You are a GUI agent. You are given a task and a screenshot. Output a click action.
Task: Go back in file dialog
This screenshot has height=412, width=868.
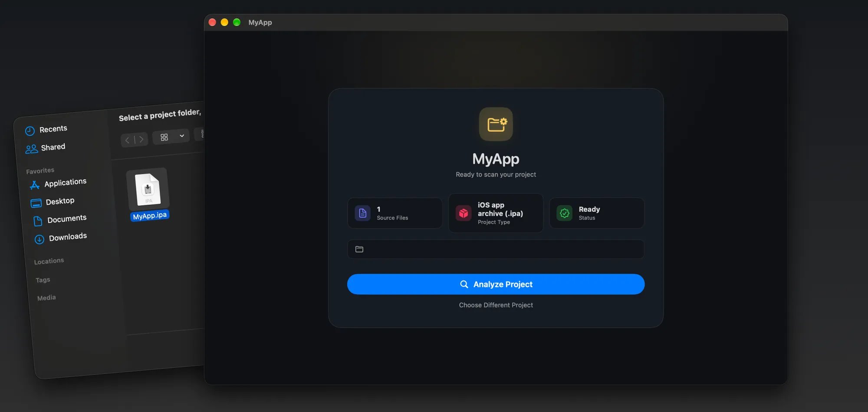point(127,140)
